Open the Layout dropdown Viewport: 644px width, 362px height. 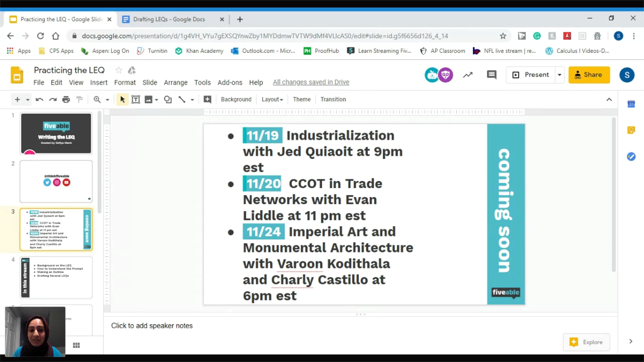click(272, 99)
